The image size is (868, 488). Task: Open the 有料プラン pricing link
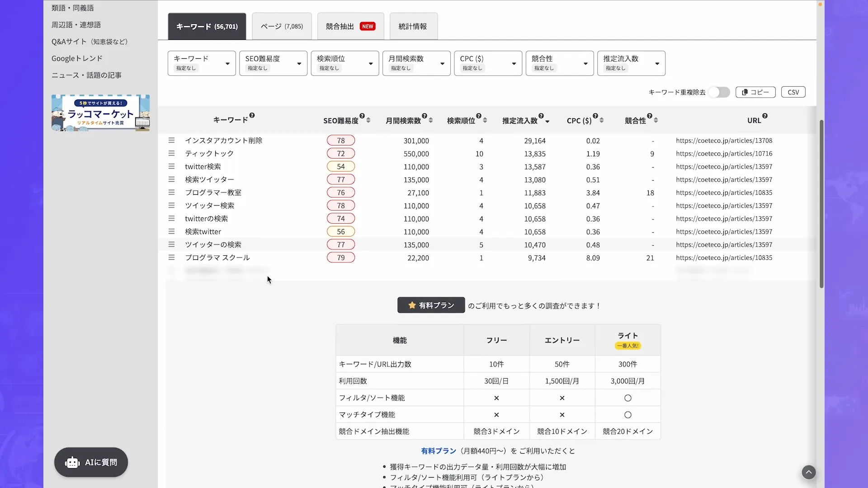438,450
